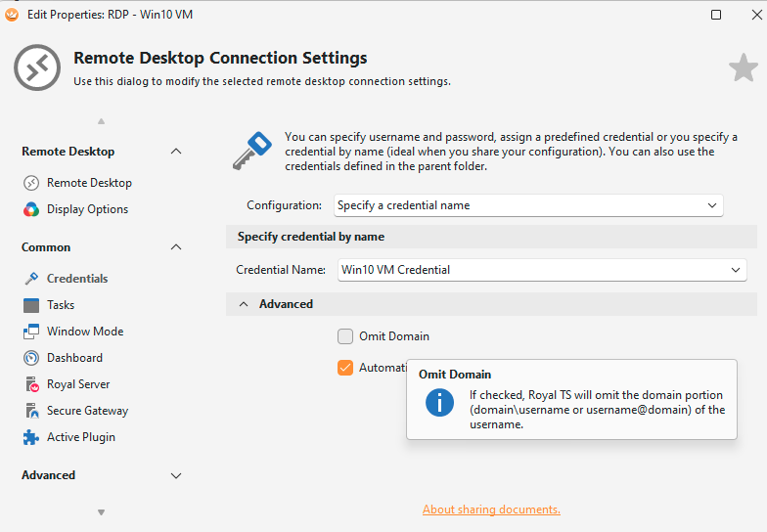Collapse the Advanced section in credentials
This screenshot has width=767, height=532.
point(244,304)
